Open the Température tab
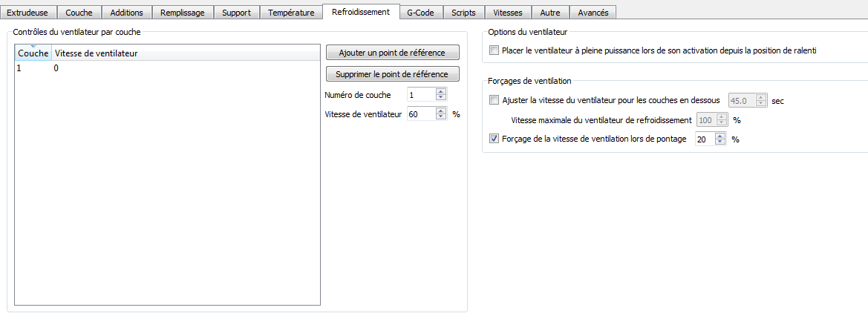Viewport: 868px width, 316px height. click(291, 12)
